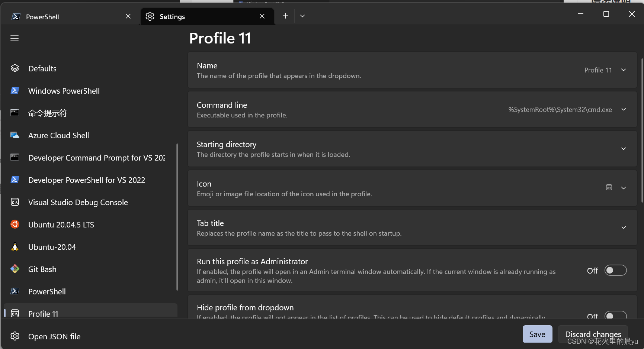The image size is (644, 349).
Task: Click the settings page vertical scrollbar
Action: pyautogui.click(x=642, y=130)
